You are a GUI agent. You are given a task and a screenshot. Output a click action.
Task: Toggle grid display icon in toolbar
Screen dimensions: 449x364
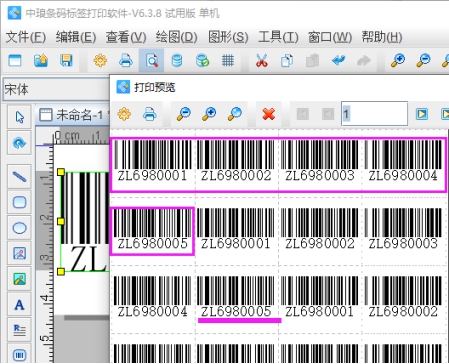[x=228, y=61]
